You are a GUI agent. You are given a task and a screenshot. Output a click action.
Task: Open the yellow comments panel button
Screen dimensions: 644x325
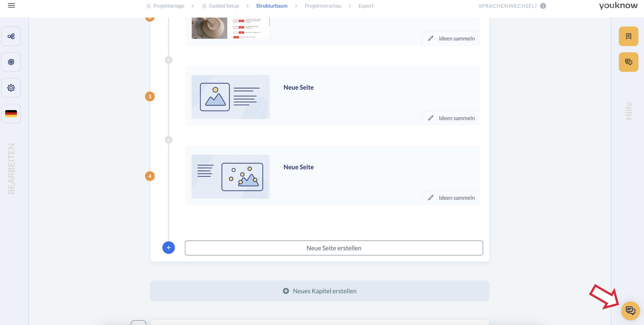pyautogui.click(x=628, y=62)
